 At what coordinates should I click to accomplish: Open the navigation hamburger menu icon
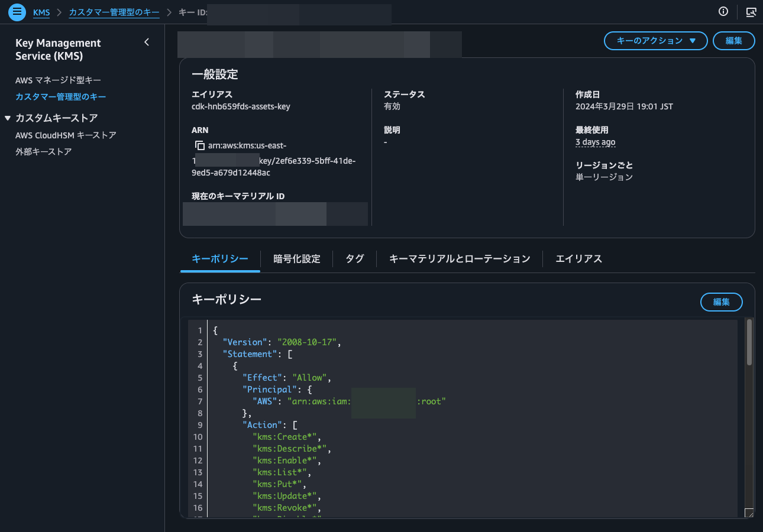(17, 12)
